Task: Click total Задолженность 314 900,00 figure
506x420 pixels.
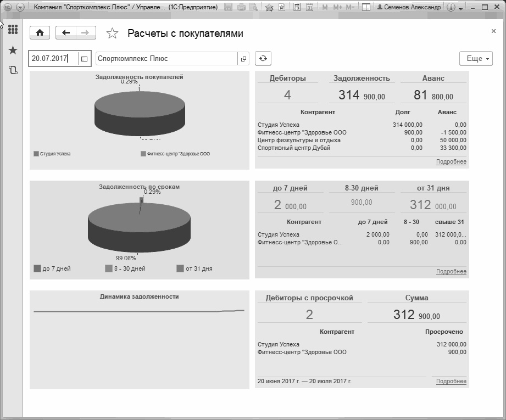Action: pyautogui.click(x=362, y=95)
